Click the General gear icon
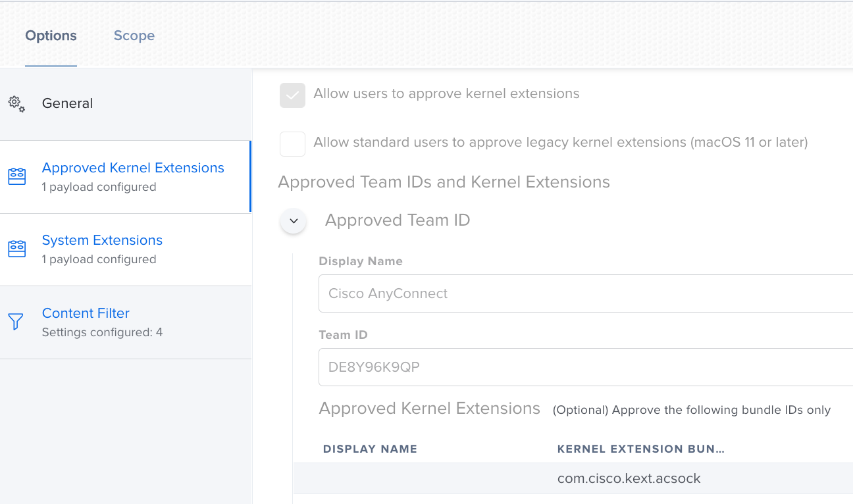The image size is (853, 504). [x=16, y=104]
